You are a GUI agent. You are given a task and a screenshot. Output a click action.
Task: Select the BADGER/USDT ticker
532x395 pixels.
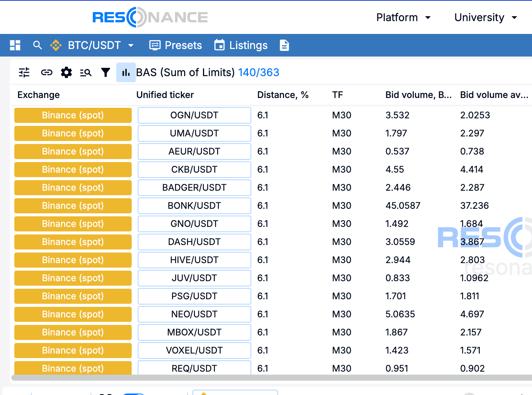[194, 188]
